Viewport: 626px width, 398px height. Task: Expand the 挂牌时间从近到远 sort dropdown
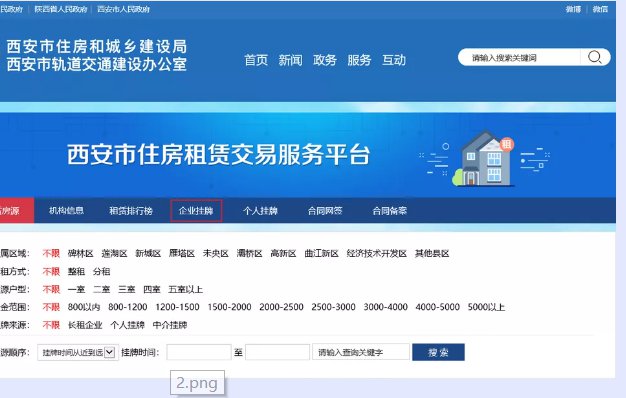pyautogui.click(x=78, y=352)
